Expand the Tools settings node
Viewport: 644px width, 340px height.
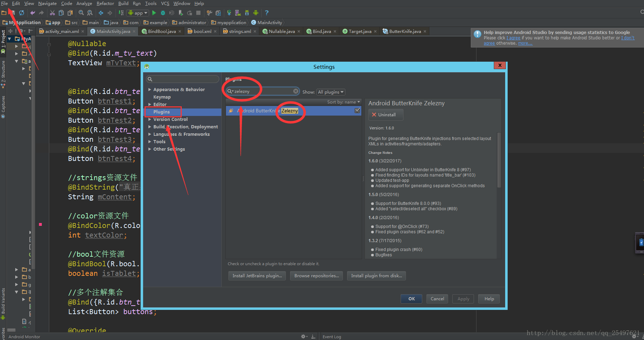pos(150,141)
